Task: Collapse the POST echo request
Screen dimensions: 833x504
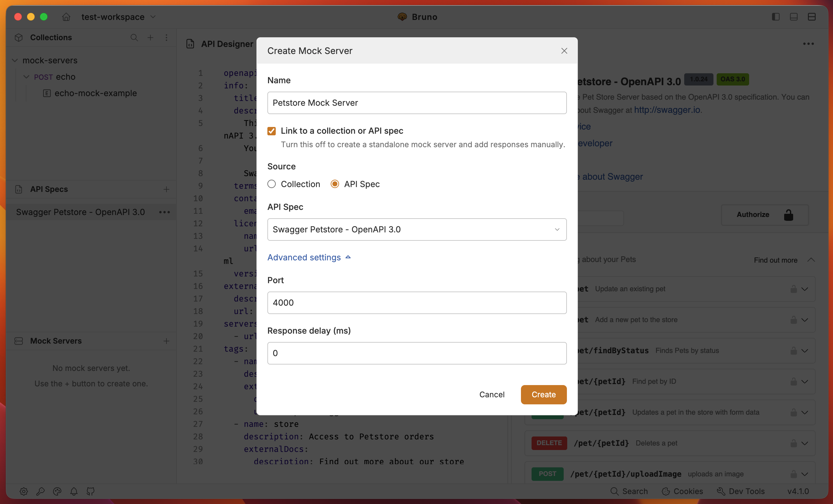Action: point(26,77)
